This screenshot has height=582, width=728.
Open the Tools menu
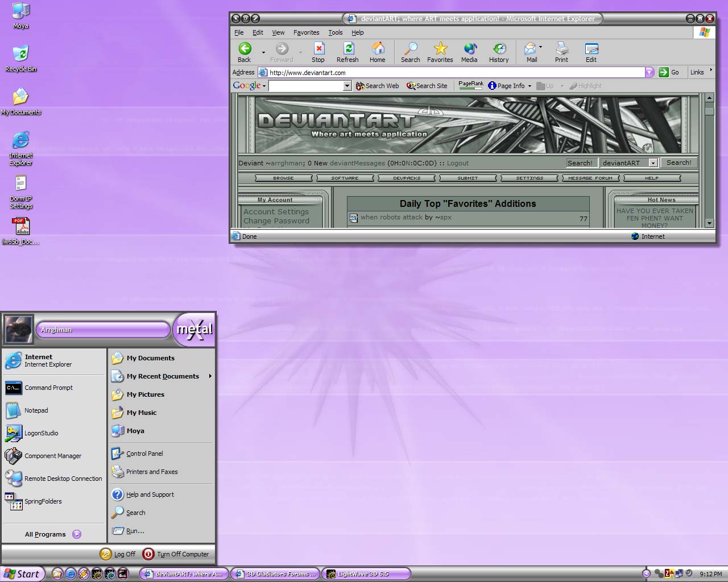pyautogui.click(x=336, y=32)
